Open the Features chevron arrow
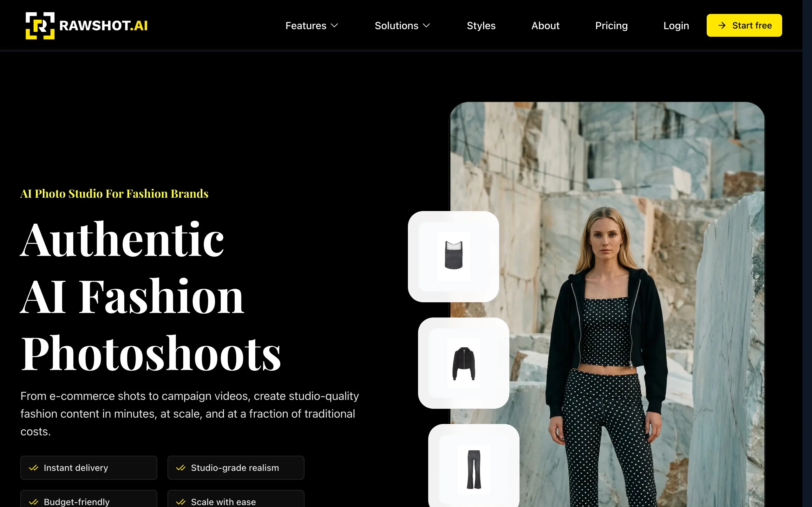This screenshot has height=507, width=812. click(x=335, y=25)
